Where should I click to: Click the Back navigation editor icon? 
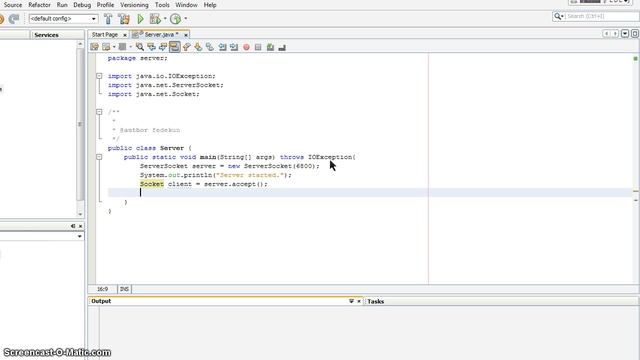[107, 47]
